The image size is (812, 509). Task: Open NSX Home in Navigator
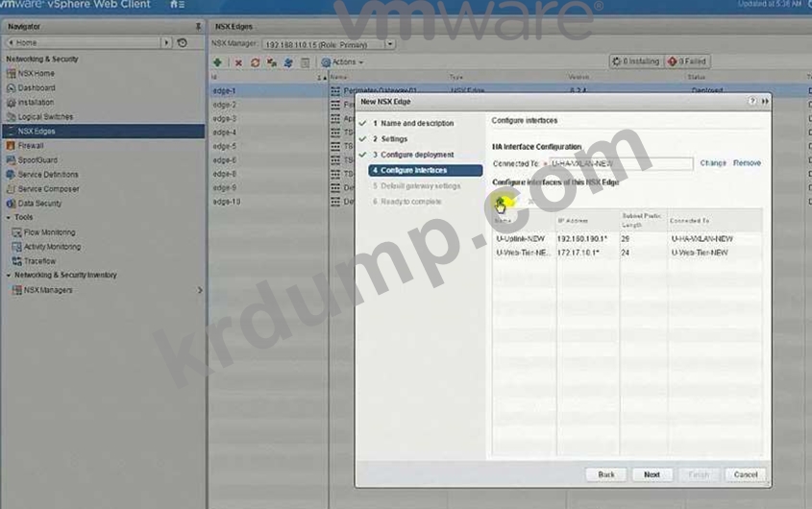coord(37,74)
